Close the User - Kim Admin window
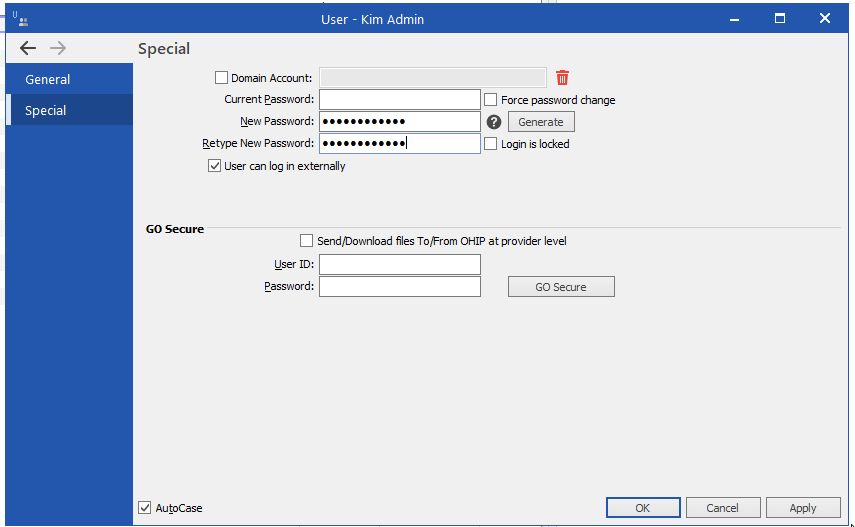 pos(824,19)
